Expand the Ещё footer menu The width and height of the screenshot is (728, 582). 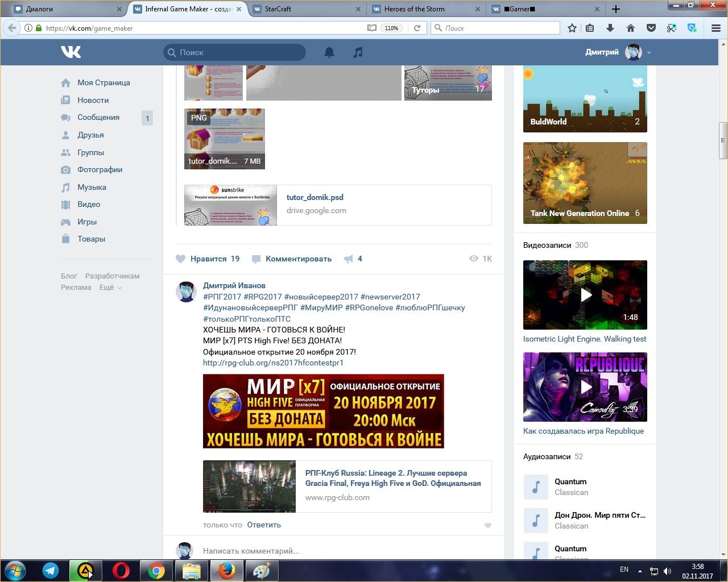tap(110, 288)
